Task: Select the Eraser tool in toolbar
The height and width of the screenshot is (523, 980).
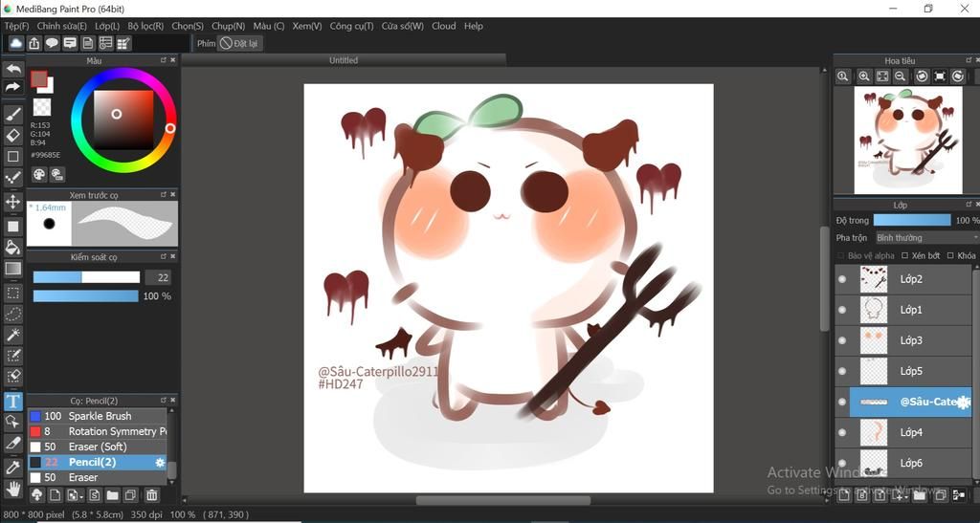Action: pyautogui.click(x=13, y=135)
